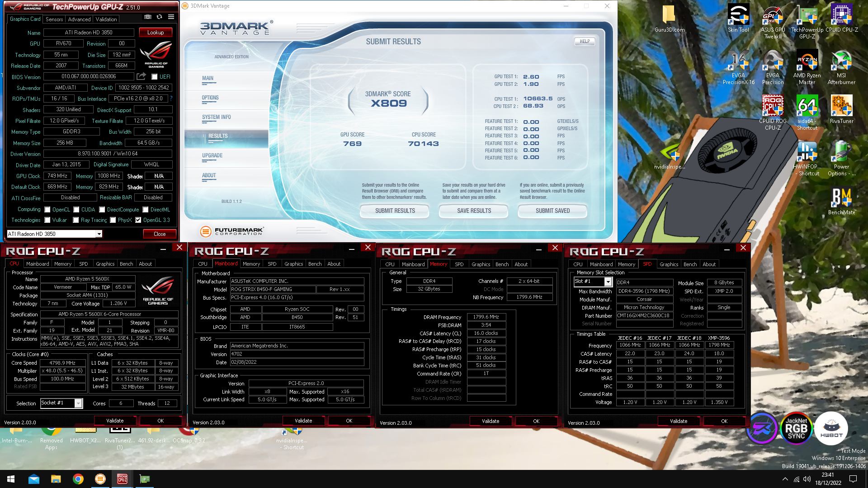Click the BIOS version share/export icon
Screen dimensions: 868x488
click(x=142, y=76)
